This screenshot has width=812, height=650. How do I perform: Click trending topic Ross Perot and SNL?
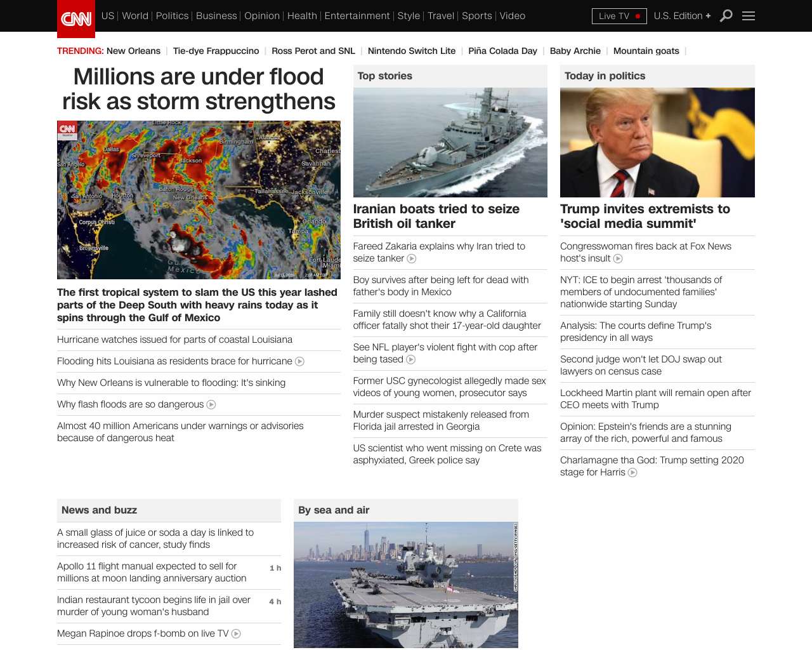tap(313, 51)
